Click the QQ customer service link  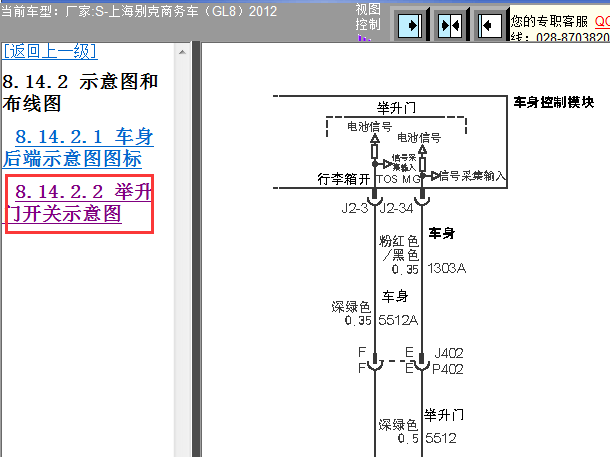(x=602, y=21)
